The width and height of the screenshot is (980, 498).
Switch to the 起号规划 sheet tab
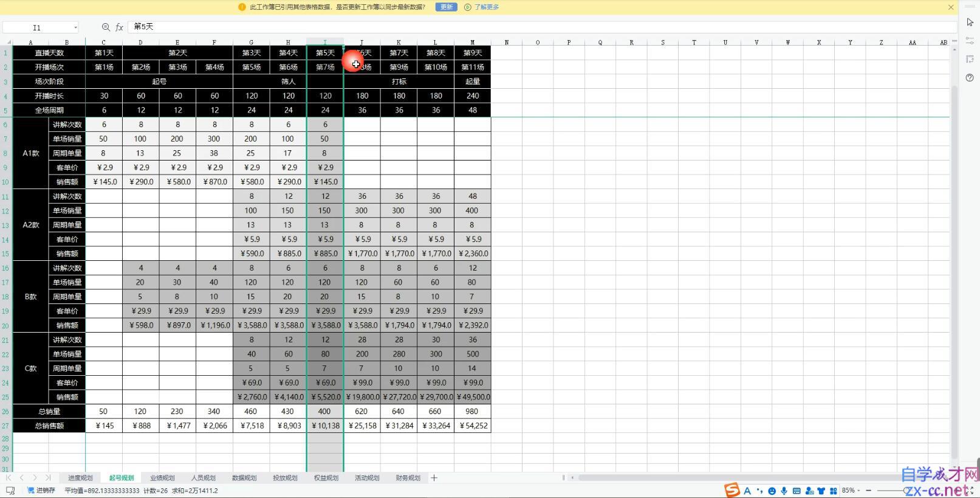pyautogui.click(x=122, y=478)
